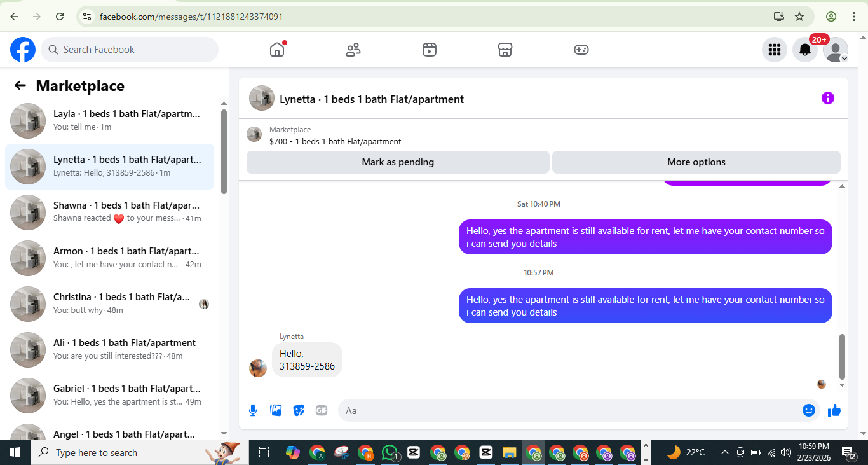
Task: Click the conversation list scrollbar thumb
Action: pyautogui.click(x=224, y=151)
